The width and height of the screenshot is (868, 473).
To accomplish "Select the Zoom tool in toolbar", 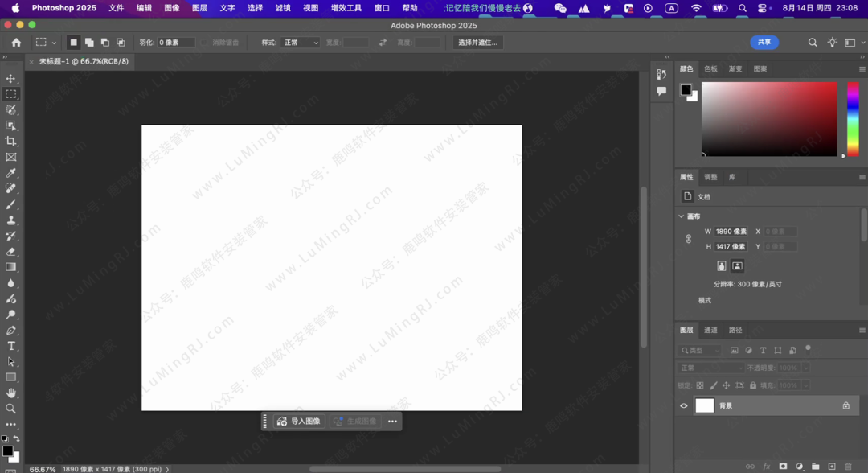I will coord(11,409).
